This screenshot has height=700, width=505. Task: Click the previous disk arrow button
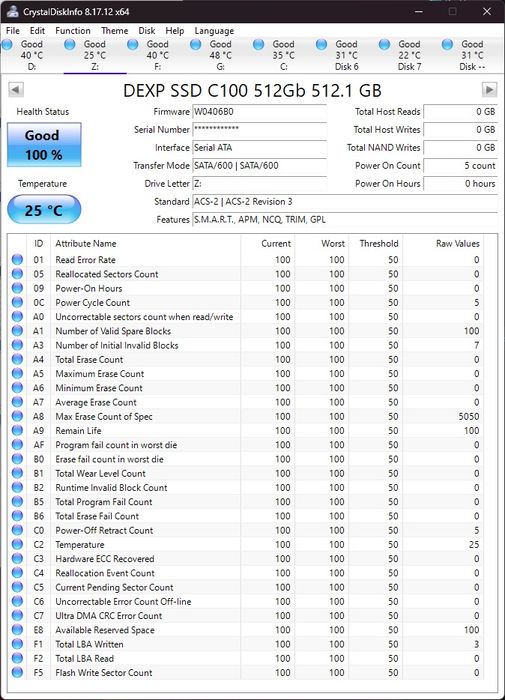16,90
